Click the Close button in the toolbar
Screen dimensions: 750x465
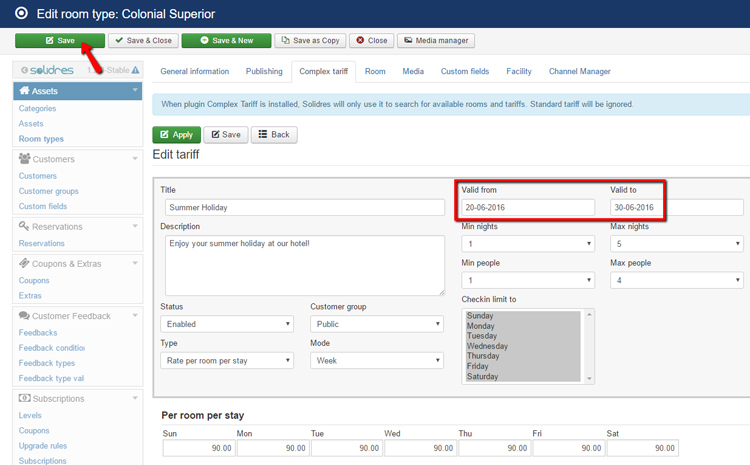click(x=372, y=41)
